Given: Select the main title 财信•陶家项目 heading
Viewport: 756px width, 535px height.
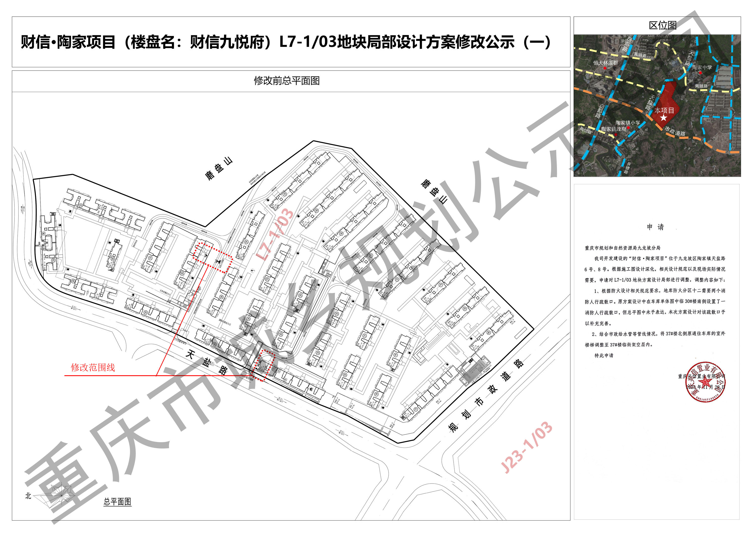Looking at the screenshot, I should (286, 42).
